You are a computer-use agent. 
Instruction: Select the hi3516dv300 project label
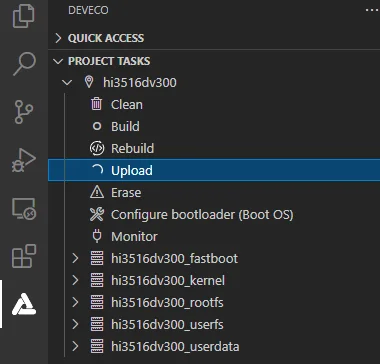point(140,82)
